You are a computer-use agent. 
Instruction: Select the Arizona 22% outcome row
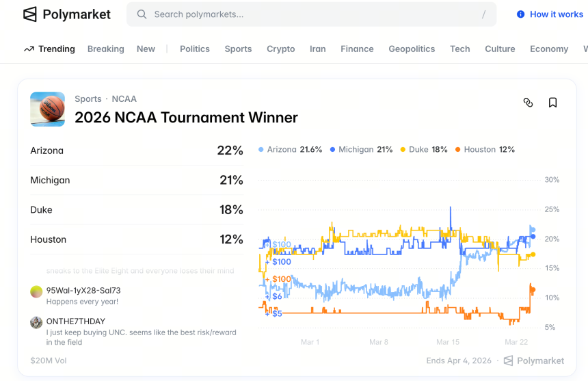[137, 150]
